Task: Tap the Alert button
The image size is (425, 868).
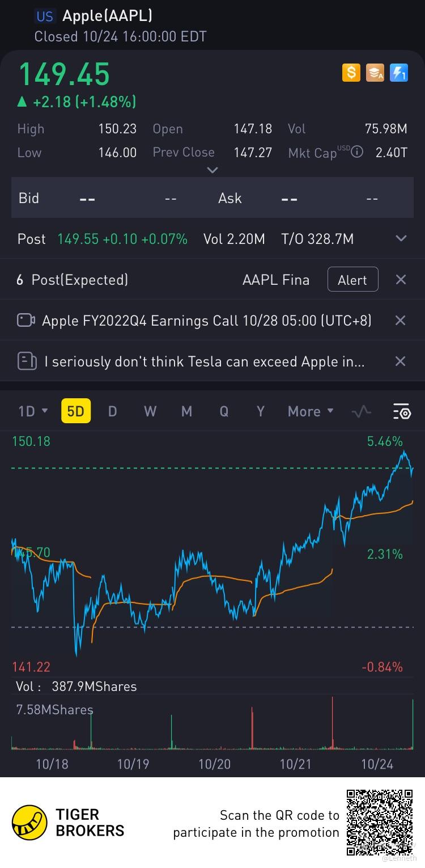Action: click(x=352, y=280)
